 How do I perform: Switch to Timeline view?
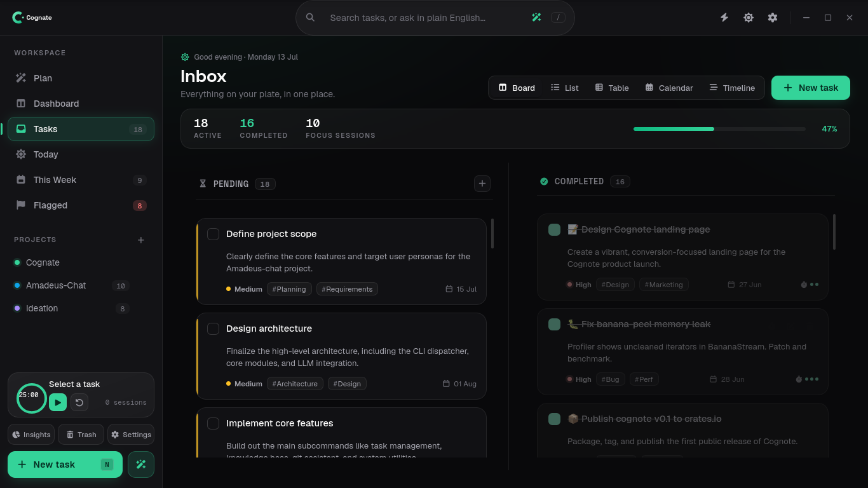click(732, 88)
